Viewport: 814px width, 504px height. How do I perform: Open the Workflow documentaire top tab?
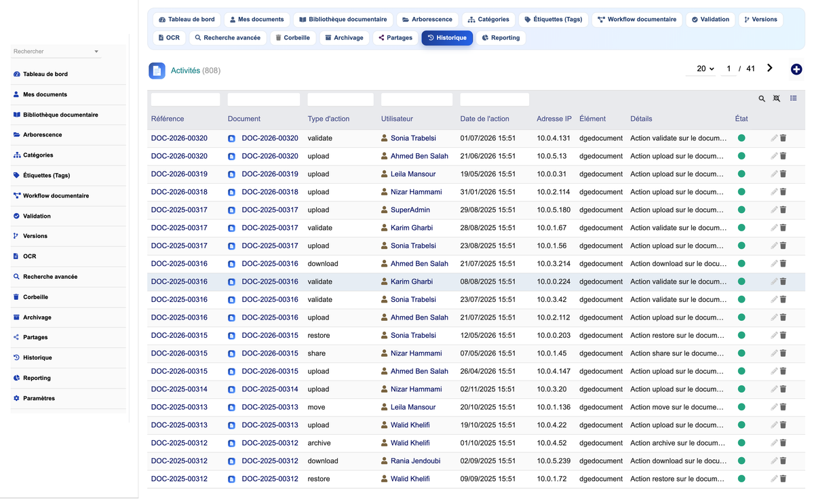pos(637,20)
